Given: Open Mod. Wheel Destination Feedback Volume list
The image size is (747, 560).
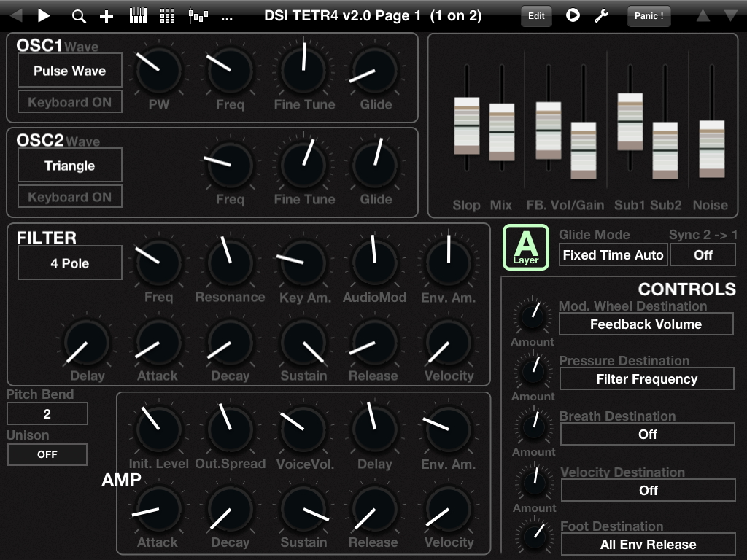Looking at the screenshot, I should (646, 324).
